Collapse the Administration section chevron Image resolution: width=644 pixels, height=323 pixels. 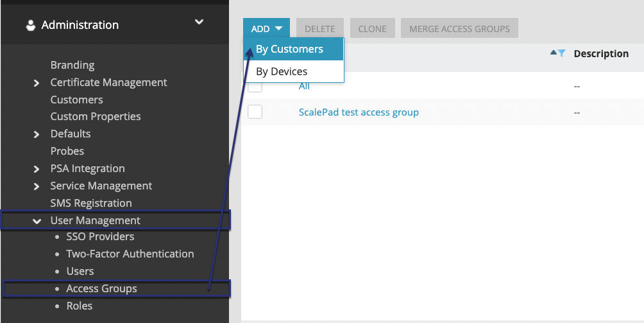(x=199, y=22)
